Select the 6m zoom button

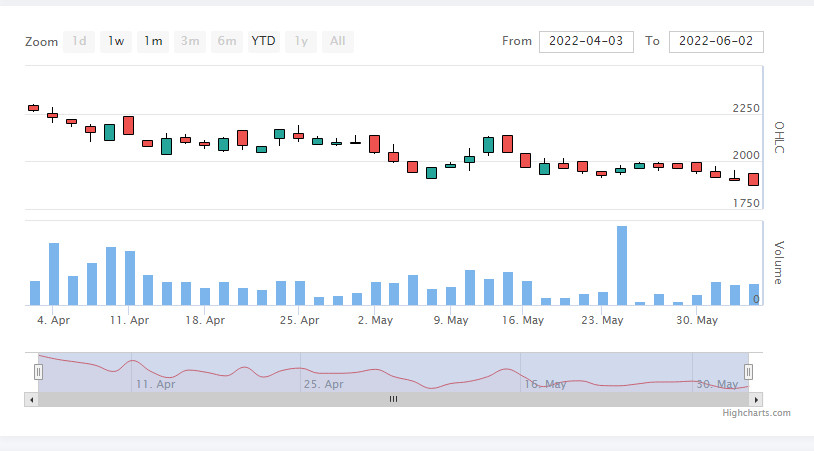click(227, 42)
